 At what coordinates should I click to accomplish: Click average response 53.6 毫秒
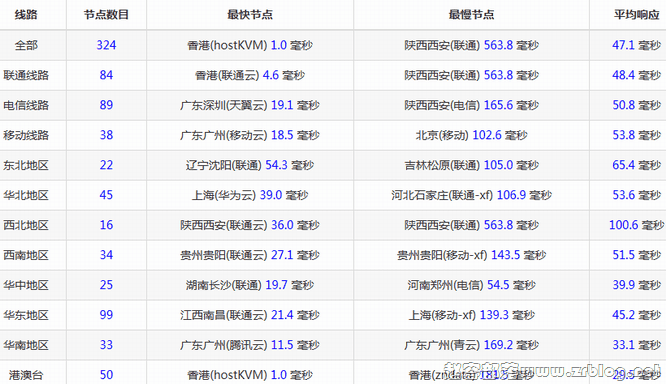[636, 195]
